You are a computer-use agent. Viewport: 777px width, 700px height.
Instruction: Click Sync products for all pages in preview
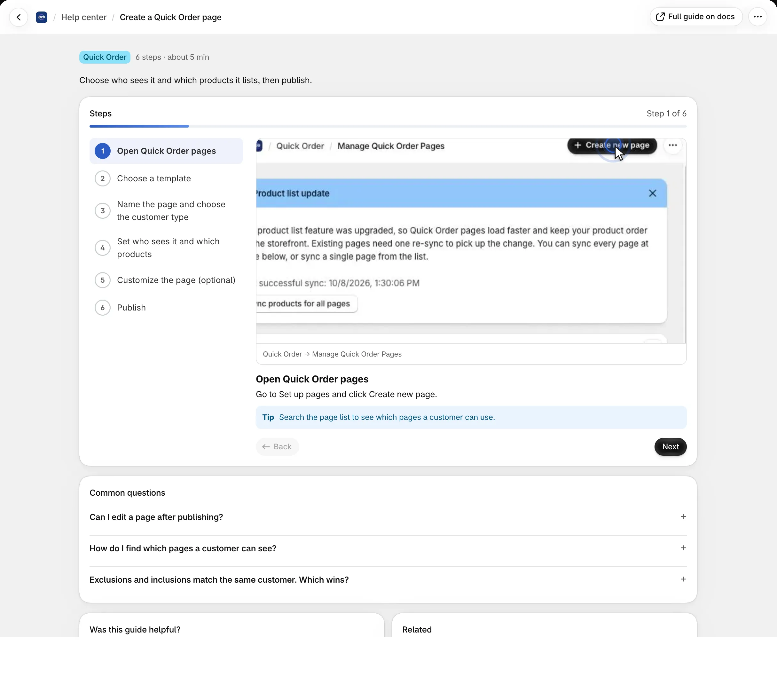point(307,304)
